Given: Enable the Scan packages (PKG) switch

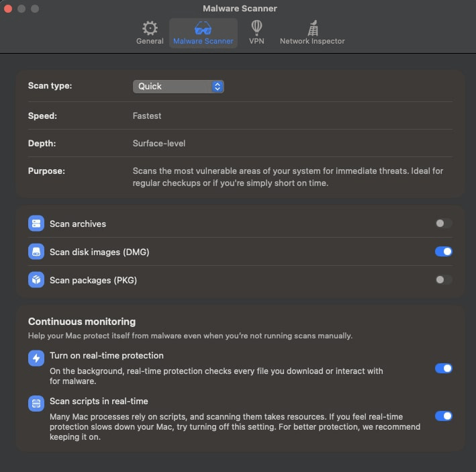Looking at the screenshot, I should 444,279.
